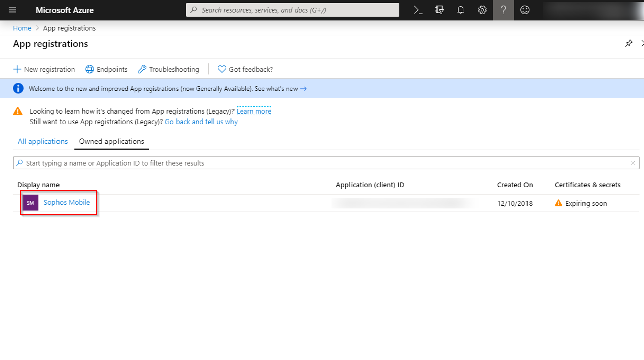Screen dimensions: 644x360
Task: Open the Directory and subscription filter
Action: tap(439, 10)
